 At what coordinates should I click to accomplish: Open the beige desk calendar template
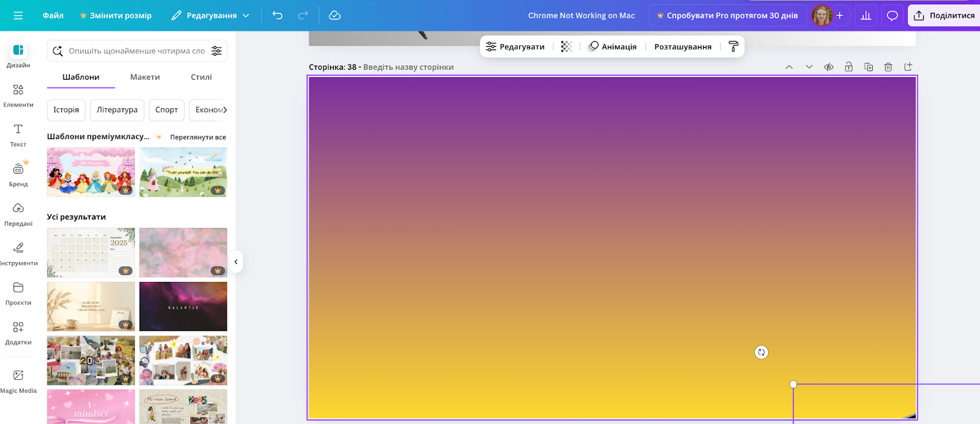91,306
